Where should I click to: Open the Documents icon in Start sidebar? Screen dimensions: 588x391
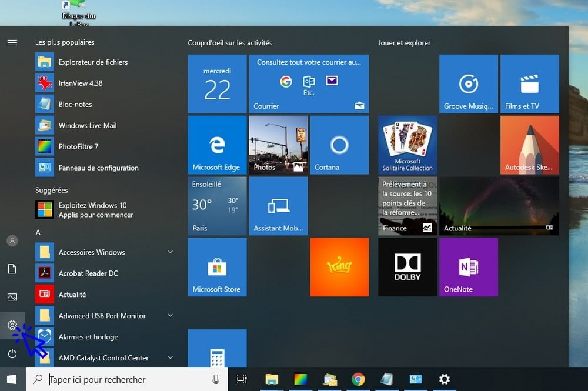(12, 269)
